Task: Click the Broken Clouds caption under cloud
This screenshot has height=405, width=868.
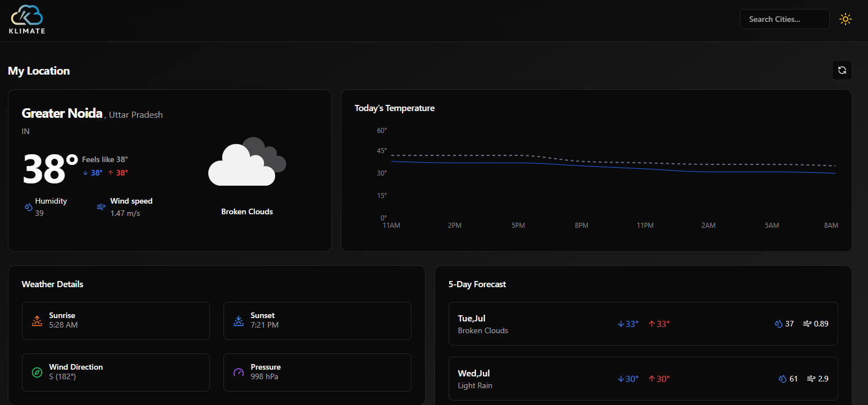Action: 247,211
